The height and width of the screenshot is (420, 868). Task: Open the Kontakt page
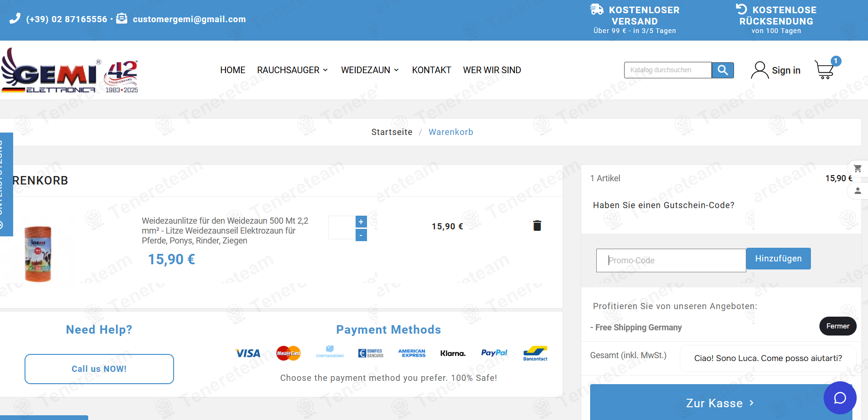click(431, 70)
